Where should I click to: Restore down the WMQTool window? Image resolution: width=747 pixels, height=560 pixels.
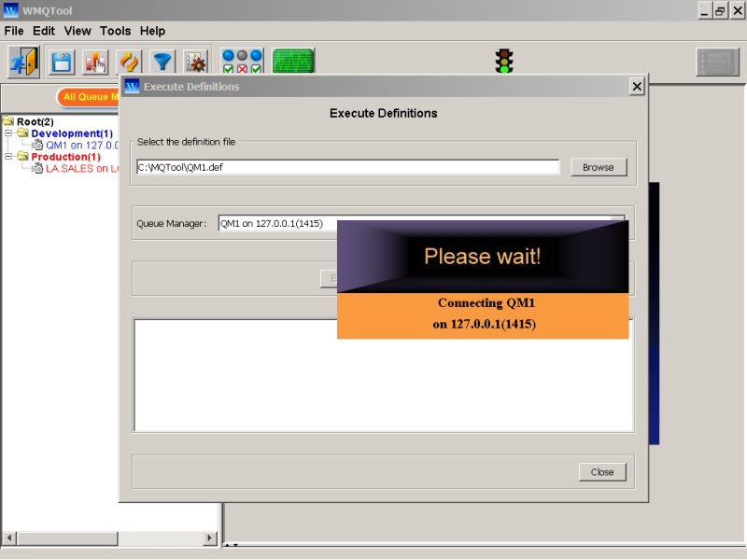coord(720,10)
